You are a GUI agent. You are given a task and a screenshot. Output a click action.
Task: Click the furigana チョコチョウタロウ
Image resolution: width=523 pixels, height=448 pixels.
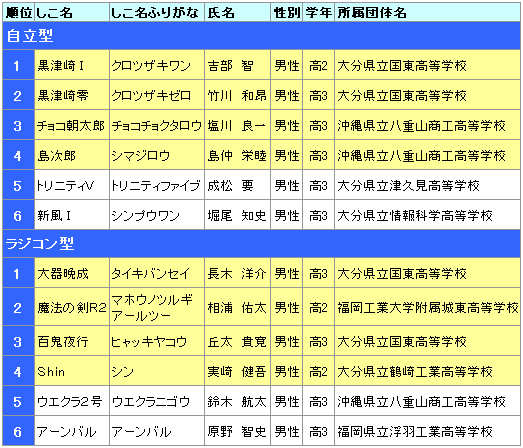157,126
